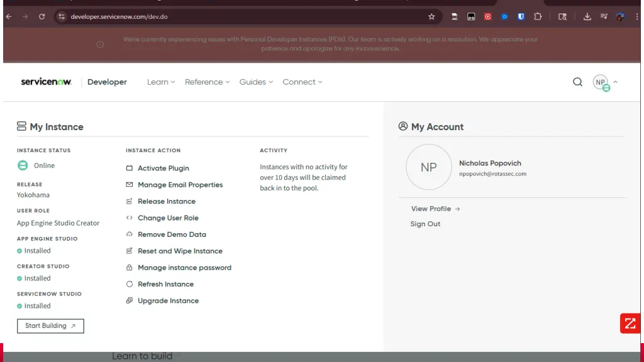Click the red chat widget icon
This screenshot has height=362, width=644.
[x=630, y=324]
